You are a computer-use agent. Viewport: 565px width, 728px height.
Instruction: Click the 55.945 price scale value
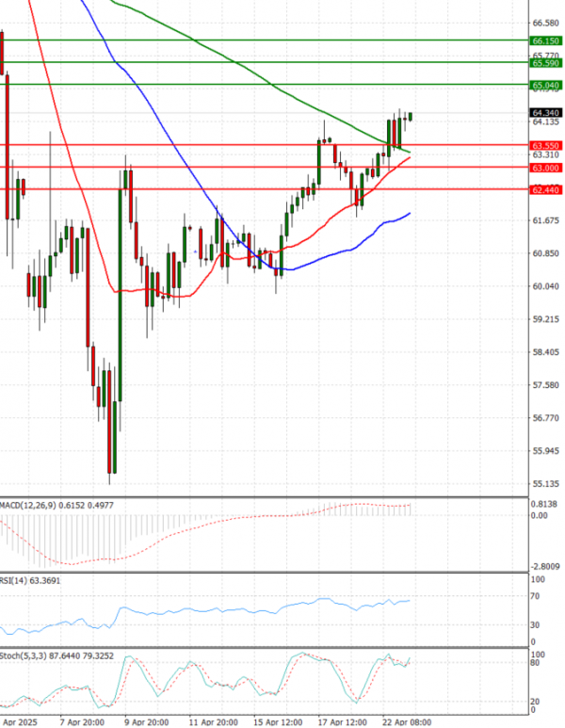coord(545,451)
